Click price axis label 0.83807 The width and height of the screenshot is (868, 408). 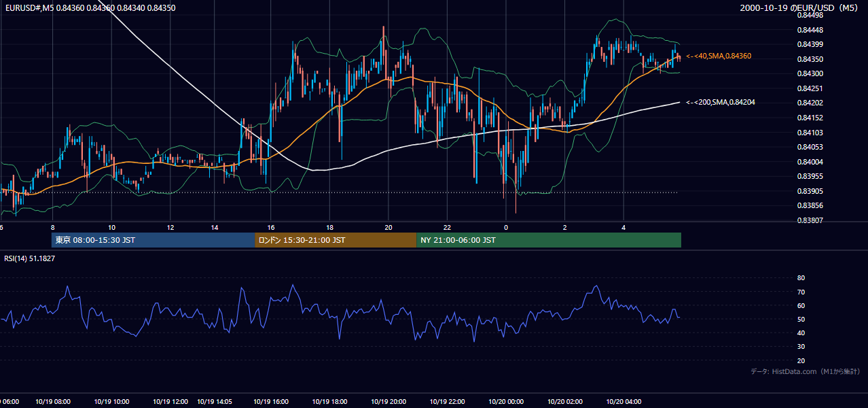[809, 220]
